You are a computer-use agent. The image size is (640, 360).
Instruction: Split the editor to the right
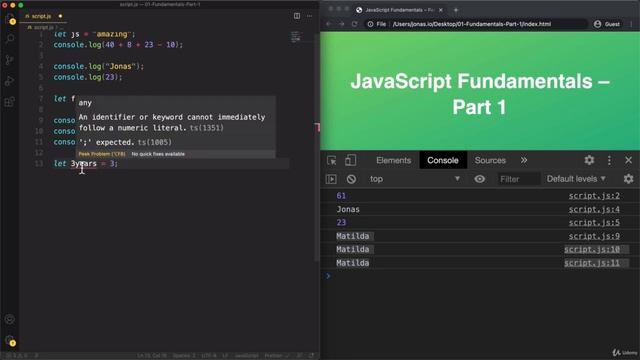click(x=297, y=16)
